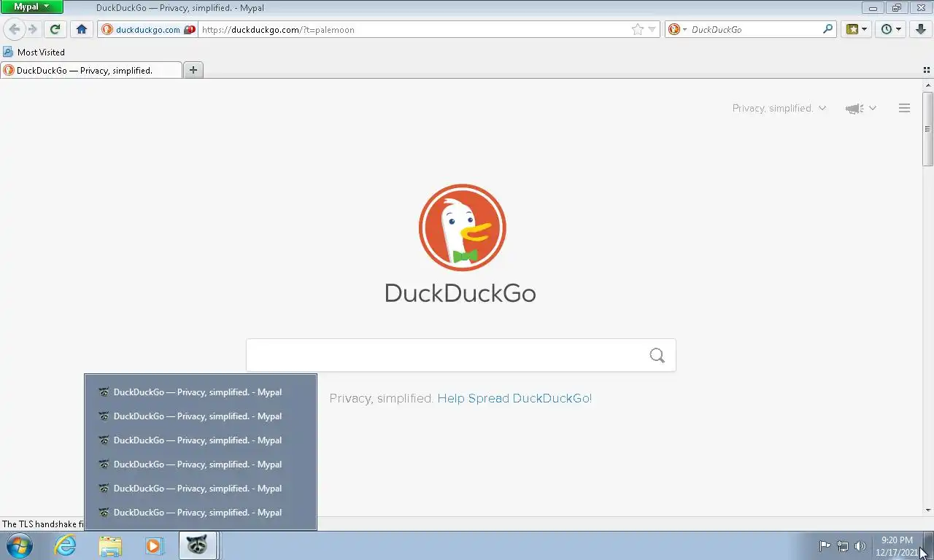Open the Action Center flag icon
The image size is (934, 560).
(x=825, y=546)
